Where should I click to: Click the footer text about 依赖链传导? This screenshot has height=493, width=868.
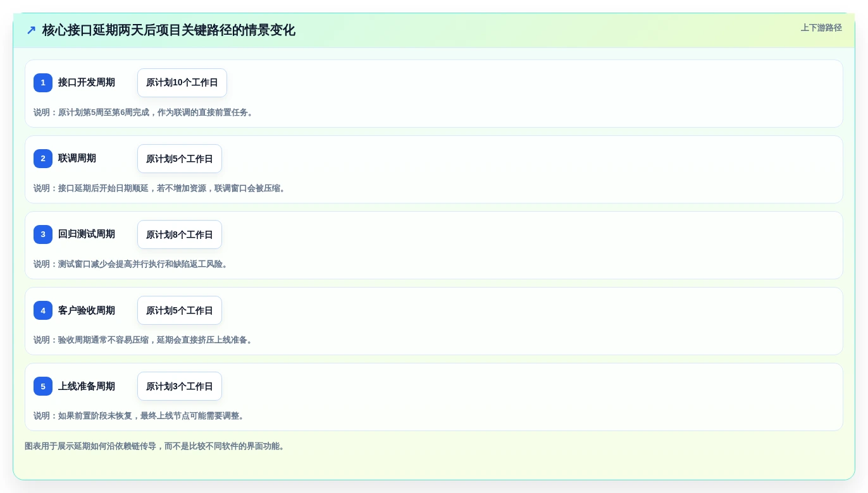(156, 446)
